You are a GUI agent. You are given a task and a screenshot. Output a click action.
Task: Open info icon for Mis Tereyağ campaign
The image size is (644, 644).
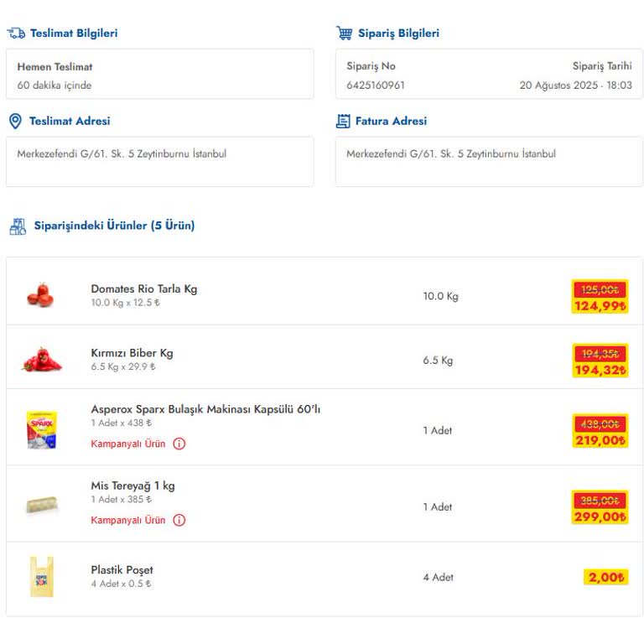[179, 520]
